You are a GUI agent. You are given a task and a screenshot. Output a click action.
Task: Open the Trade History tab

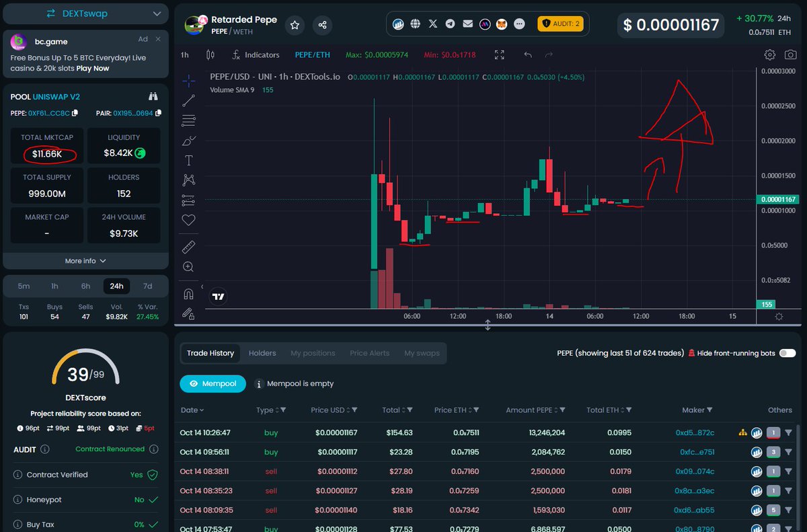(210, 353)
